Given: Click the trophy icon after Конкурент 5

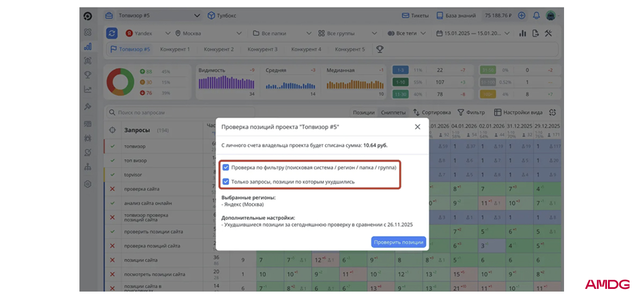Looking at the screenshot, I should pyautogui.click(x=379, y=49).
